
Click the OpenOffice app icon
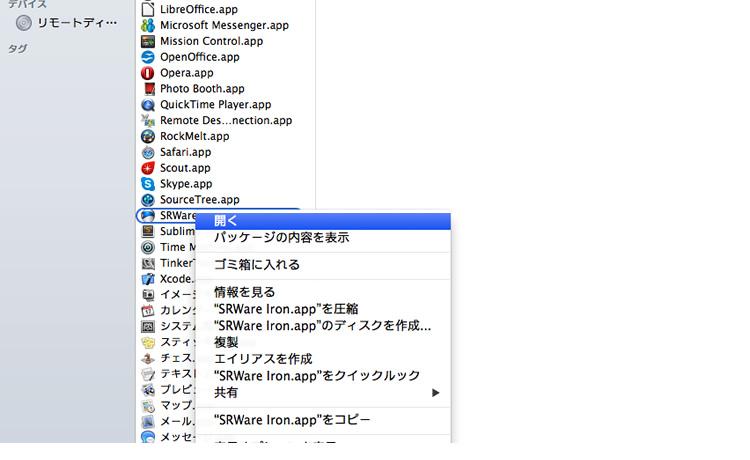(x=148, y=57)
